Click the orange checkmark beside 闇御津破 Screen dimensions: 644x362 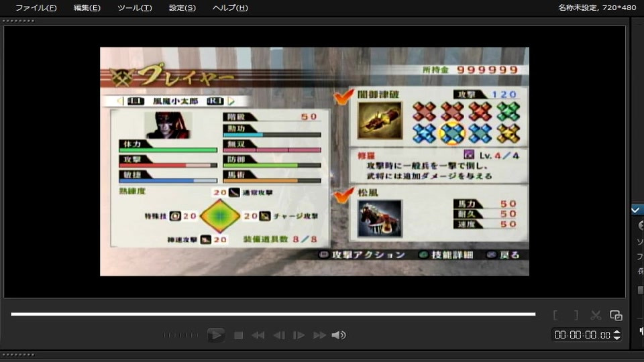click(343, 97)
